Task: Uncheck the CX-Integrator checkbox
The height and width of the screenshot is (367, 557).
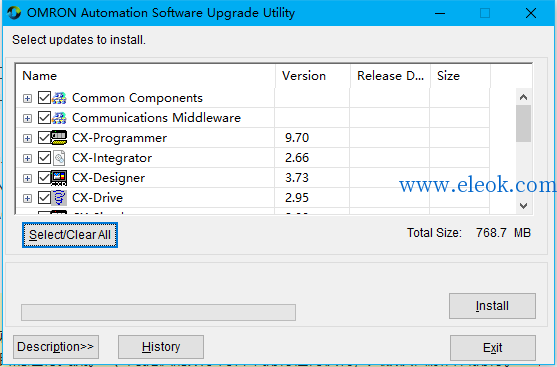Action: point(44,158)
